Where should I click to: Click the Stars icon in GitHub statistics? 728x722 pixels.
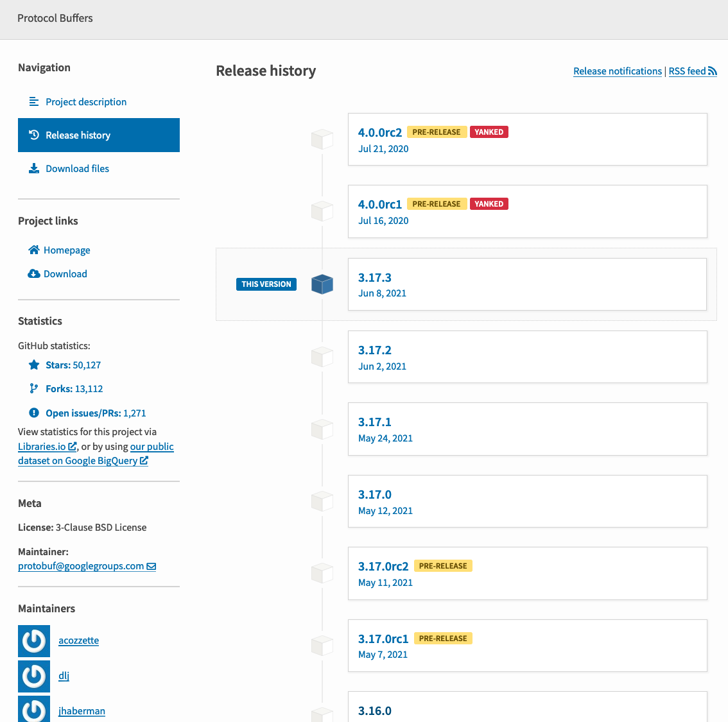(34, 365)
